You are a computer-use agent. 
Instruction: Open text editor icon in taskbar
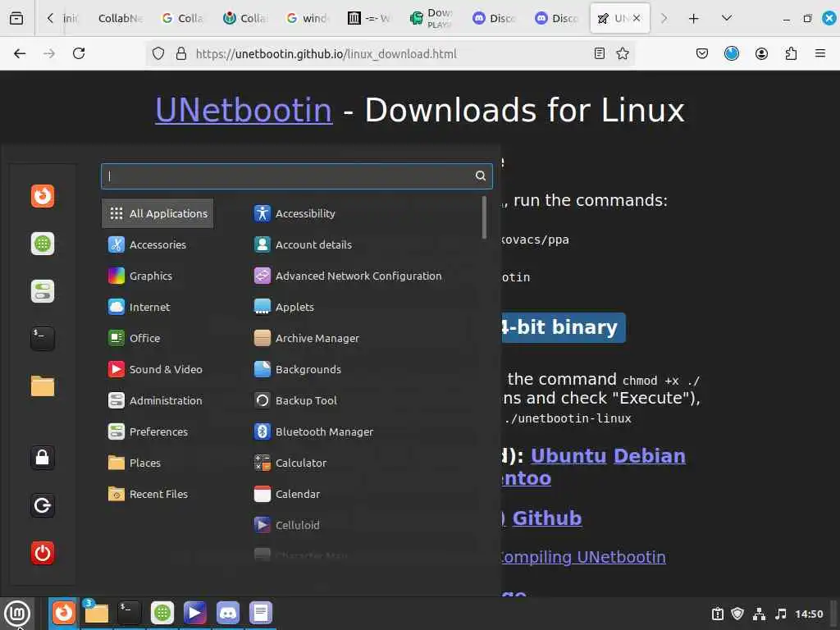tap(261, 613)
